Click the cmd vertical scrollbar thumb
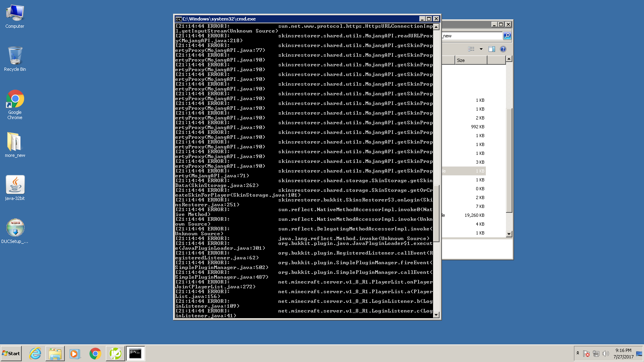Viewport: 644px width, 362px height. coord(436,213)
